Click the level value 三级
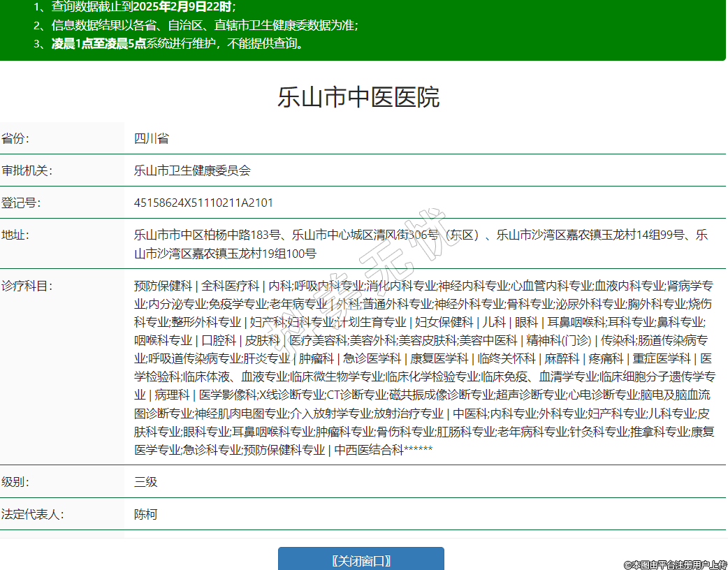Viewport: 728px width, 570px height. 145,482
